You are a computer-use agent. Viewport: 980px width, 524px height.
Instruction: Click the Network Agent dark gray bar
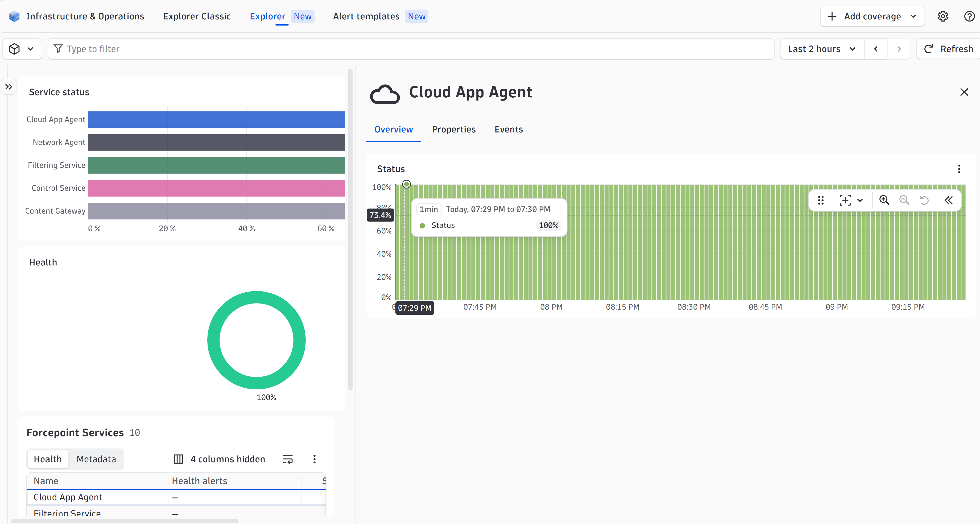click(x=217, y=142)
